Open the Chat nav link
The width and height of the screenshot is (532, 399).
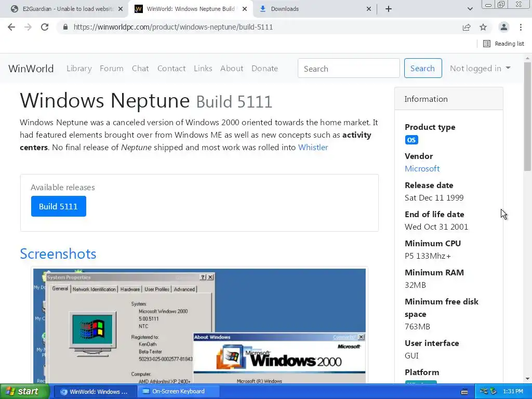click(x=140, y=69)
